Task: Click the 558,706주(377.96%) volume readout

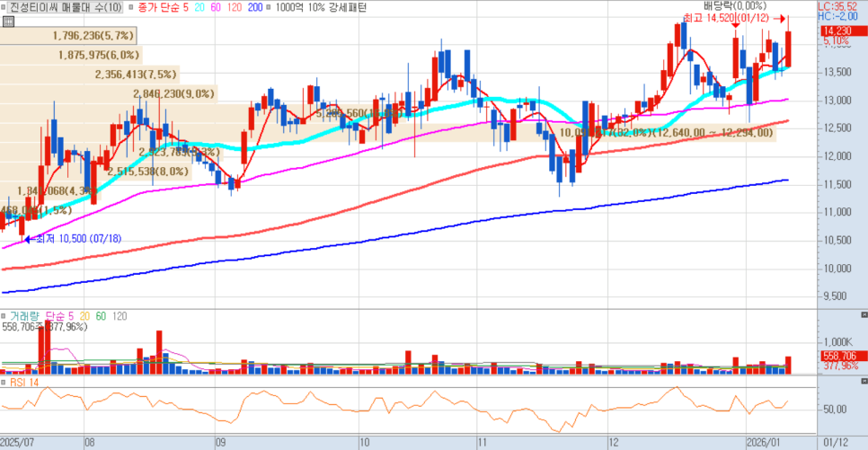Action: (x=45, y=327)
